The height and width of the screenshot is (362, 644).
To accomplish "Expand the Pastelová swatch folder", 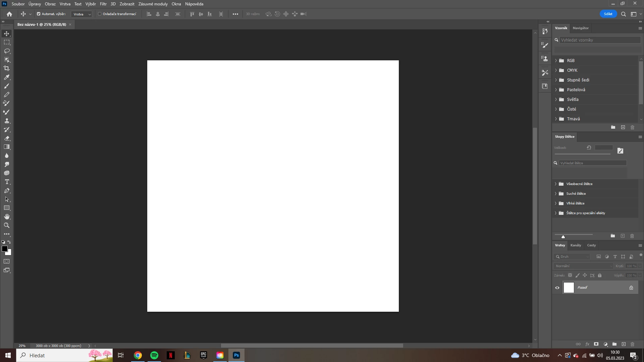I will 556,90.
